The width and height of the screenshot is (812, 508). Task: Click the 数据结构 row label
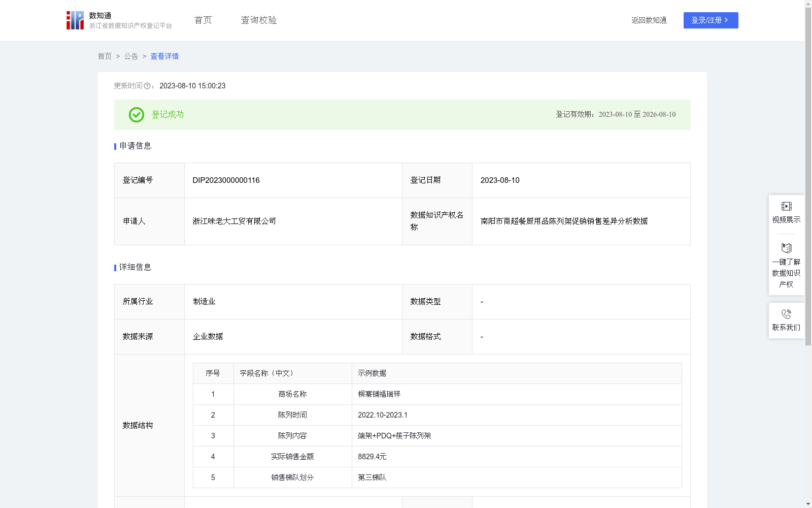click(x=138, y=426)
